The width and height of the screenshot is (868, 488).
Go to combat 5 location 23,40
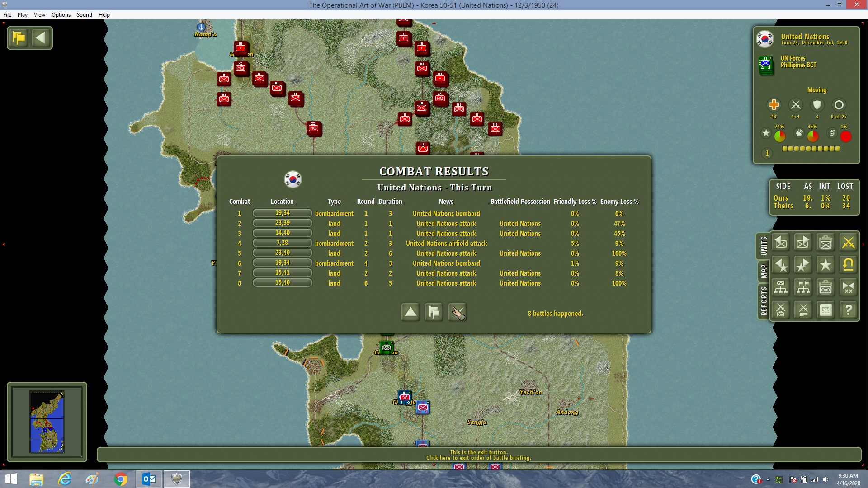pyautogui.click(x=283, y=253)
